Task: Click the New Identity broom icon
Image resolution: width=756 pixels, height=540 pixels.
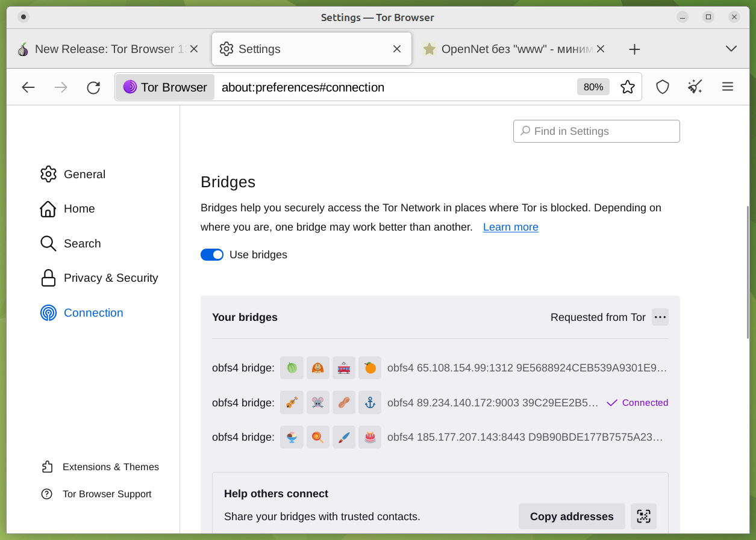Action: pos(695,87)
